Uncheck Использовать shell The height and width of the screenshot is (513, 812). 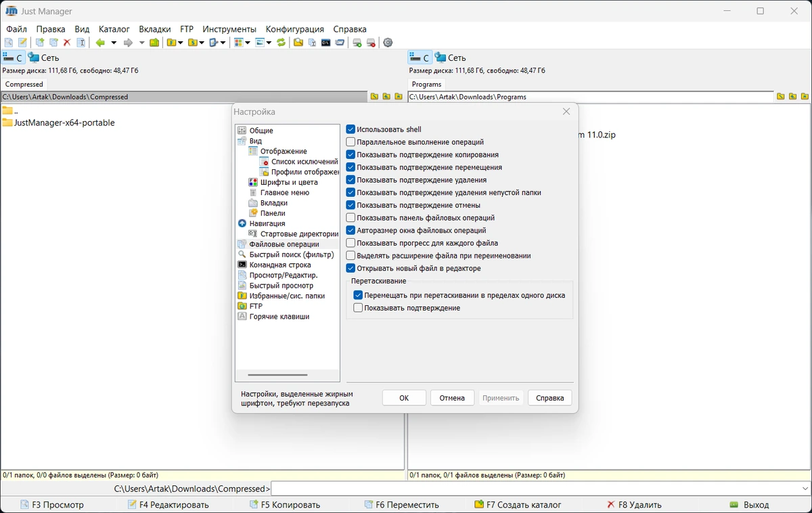click(351, 129)
